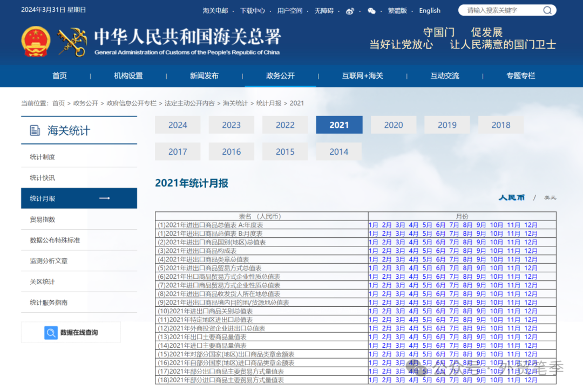Click the search magnifier icon
Screen dimensions: 583x392
click(547, 10)
